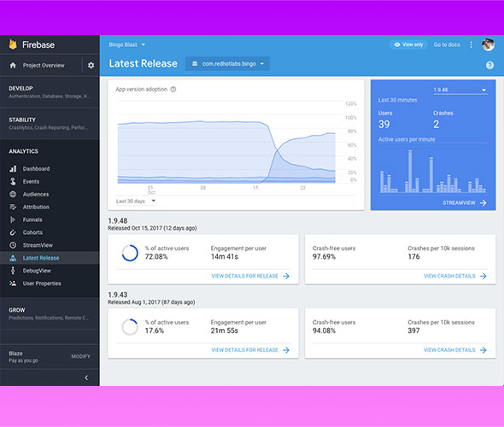This screenshot has height=427, width=504.
Task: Click the Released Oct 15, 2017 text
Action: [152, 228]
